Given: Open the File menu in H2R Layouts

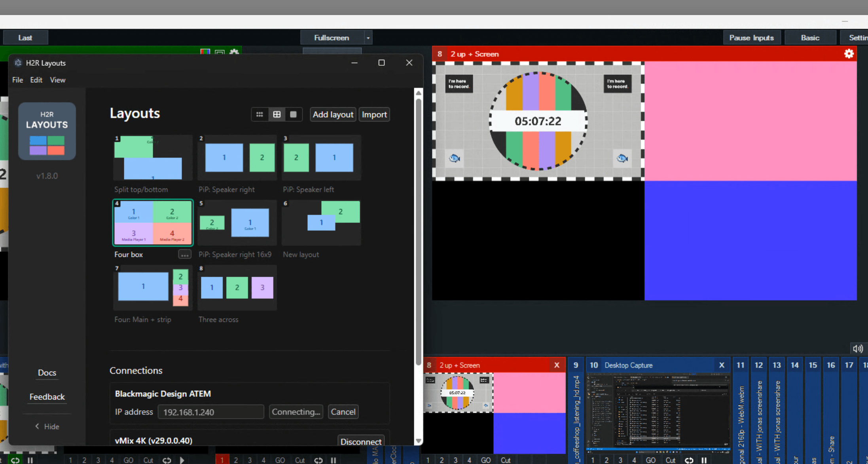Looking at the screenshot, I should click(x=17, y=80).
